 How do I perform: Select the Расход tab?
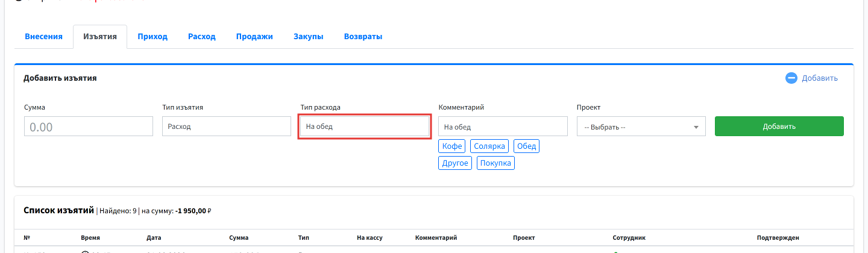click(x=202, y=37)
